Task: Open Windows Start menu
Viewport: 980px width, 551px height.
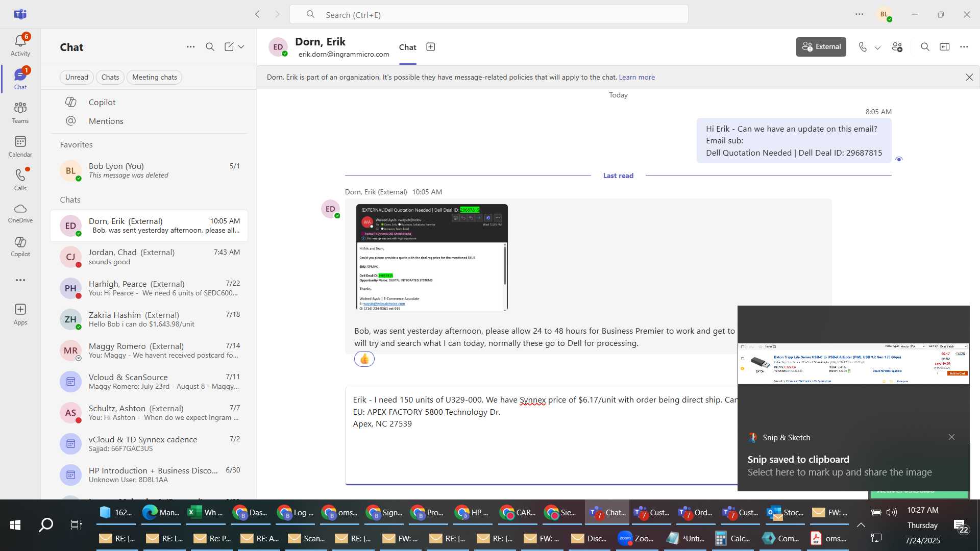Action: [15, 524]
